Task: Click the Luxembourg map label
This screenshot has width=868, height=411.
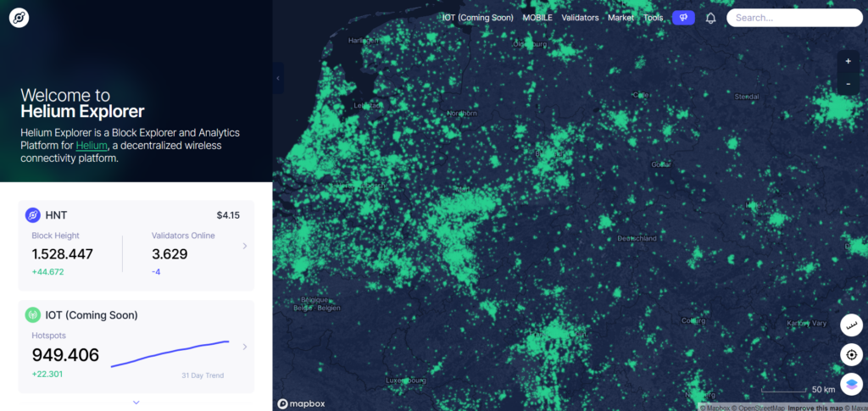Action: pos(406,380)
